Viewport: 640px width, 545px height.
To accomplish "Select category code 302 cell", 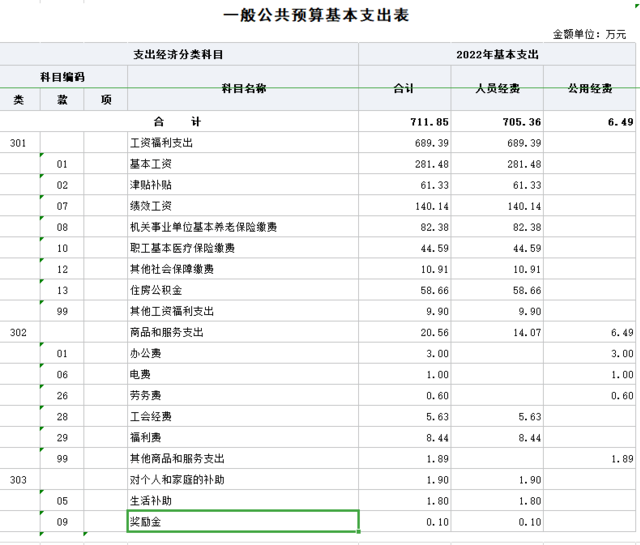I will pos(19,331).
